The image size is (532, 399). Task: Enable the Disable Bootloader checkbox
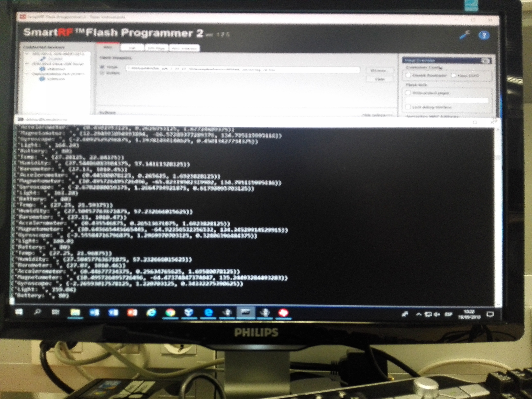point(408,75)
